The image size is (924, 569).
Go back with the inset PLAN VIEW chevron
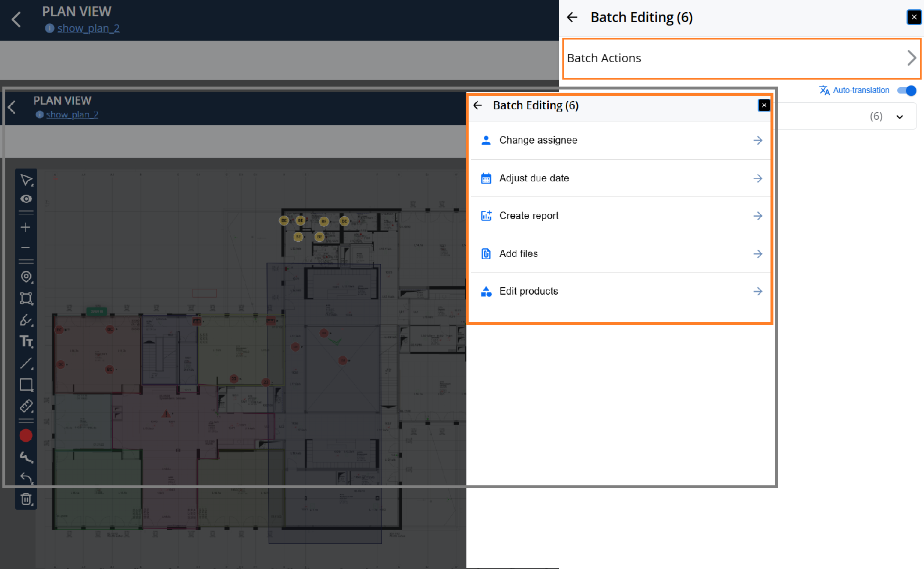coord(12,108)
